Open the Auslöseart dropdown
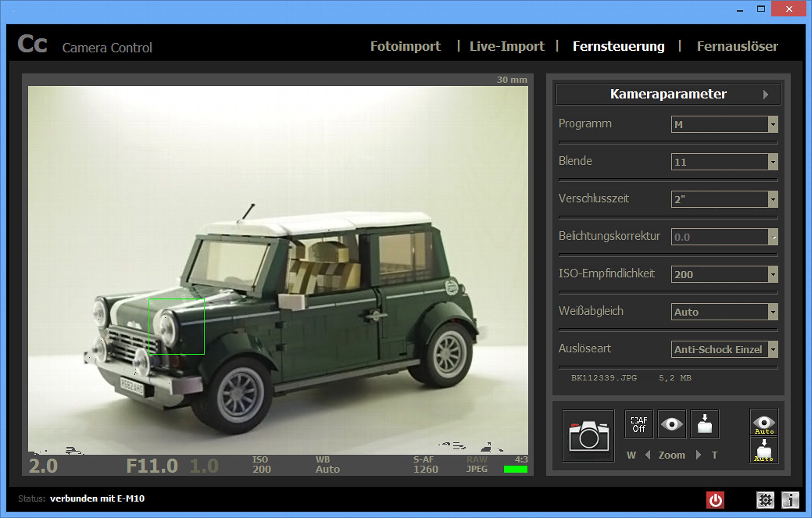This screenshot has height=518, width=812. click(724, 349)
